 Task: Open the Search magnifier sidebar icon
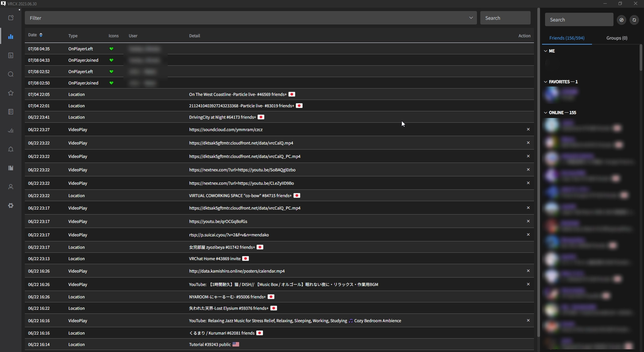point(11,74)
